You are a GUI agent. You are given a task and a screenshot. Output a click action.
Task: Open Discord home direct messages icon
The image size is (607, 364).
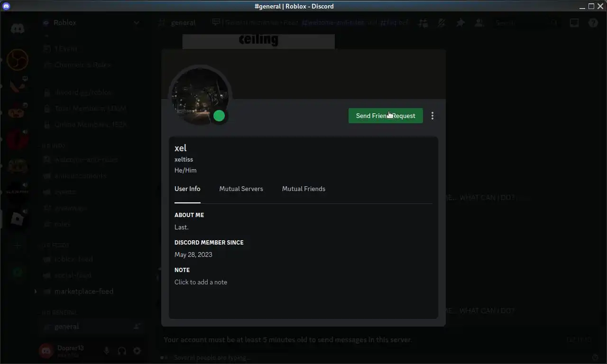tap(18, 28)
